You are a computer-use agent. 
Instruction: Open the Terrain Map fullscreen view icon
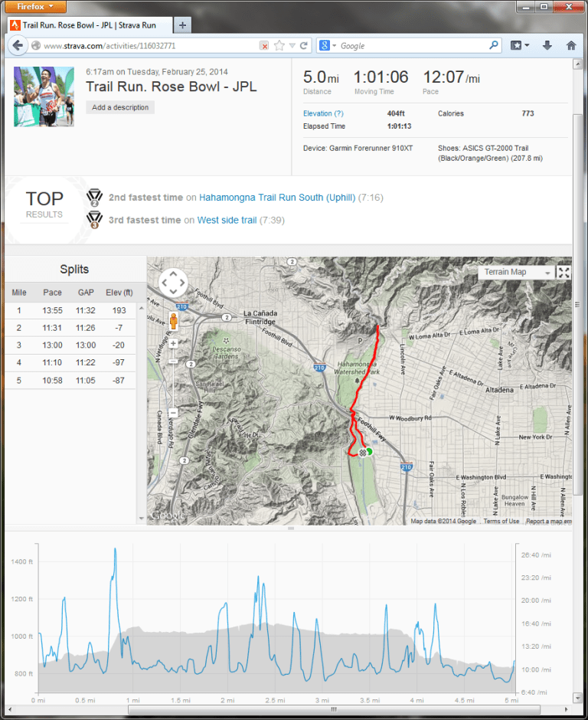(x=563, y=272)
